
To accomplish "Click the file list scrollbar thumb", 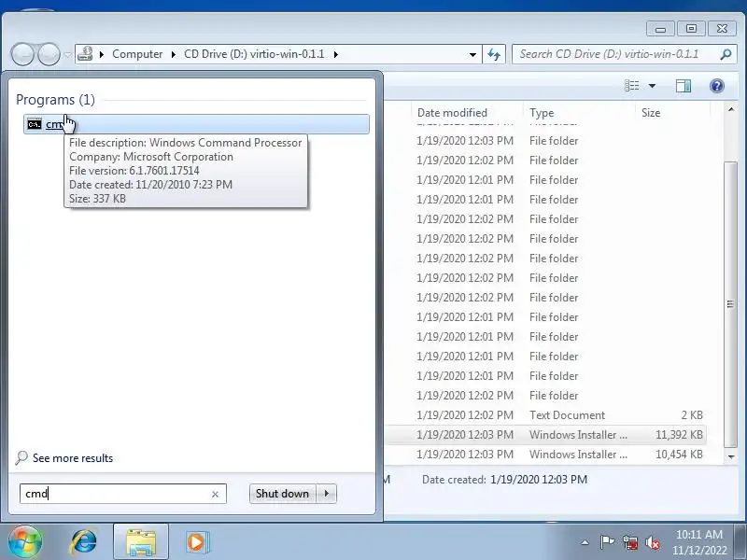I will (730, 304).
